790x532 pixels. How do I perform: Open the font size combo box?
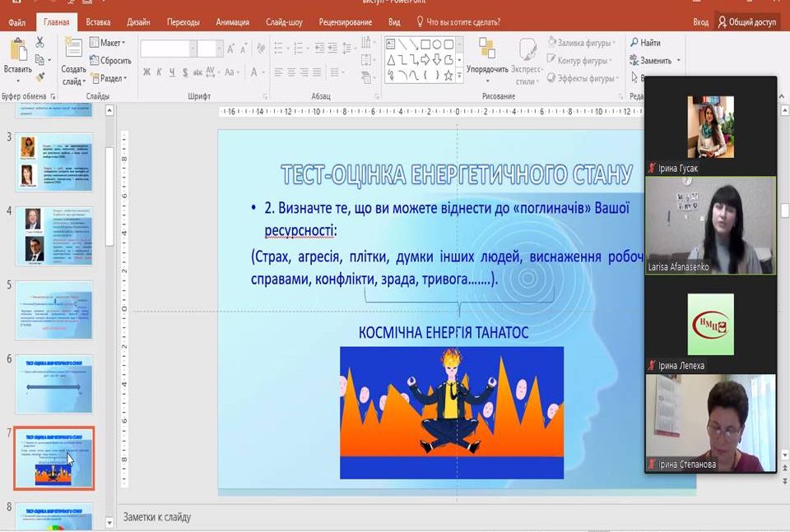210,49
